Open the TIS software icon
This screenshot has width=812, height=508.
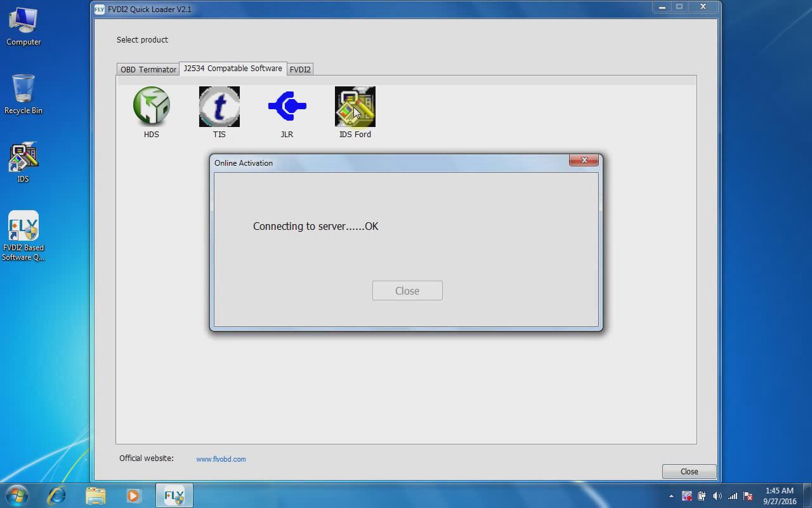[219, 112]
